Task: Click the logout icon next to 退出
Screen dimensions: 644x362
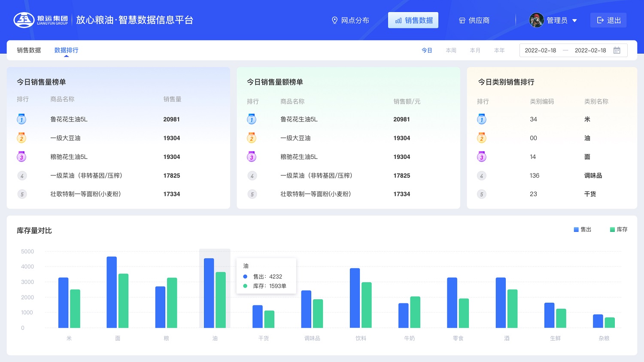Action: [600, 20]
